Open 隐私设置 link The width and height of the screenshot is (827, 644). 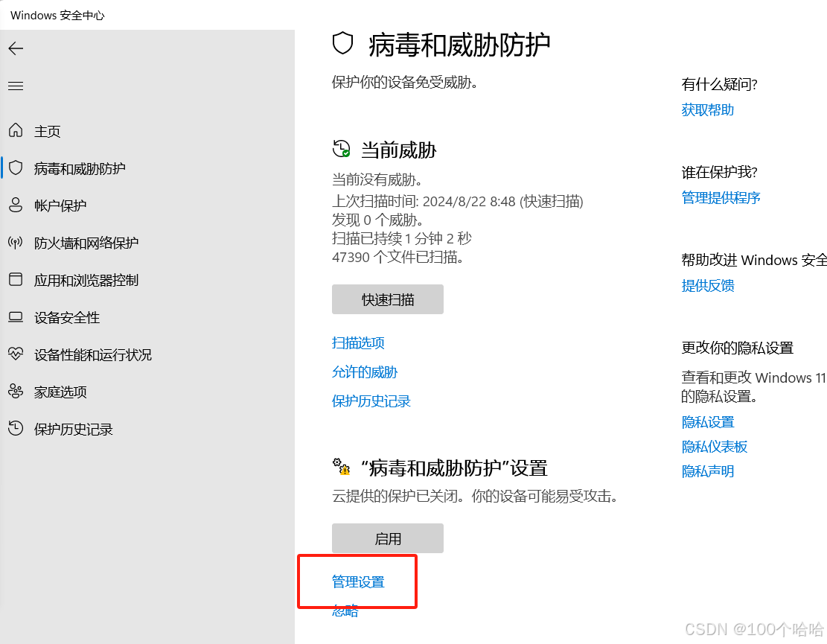click(708, 422)
